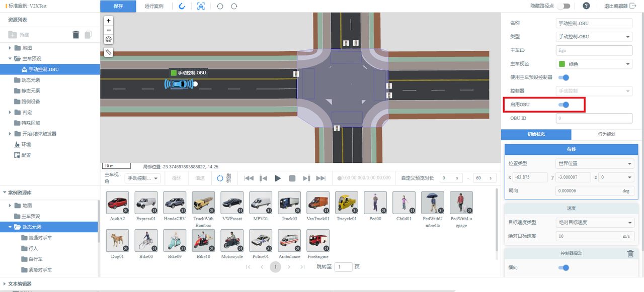Select the FireEngine vehicle thumbnail
This screenshot has height=292, width=644.
317,241
